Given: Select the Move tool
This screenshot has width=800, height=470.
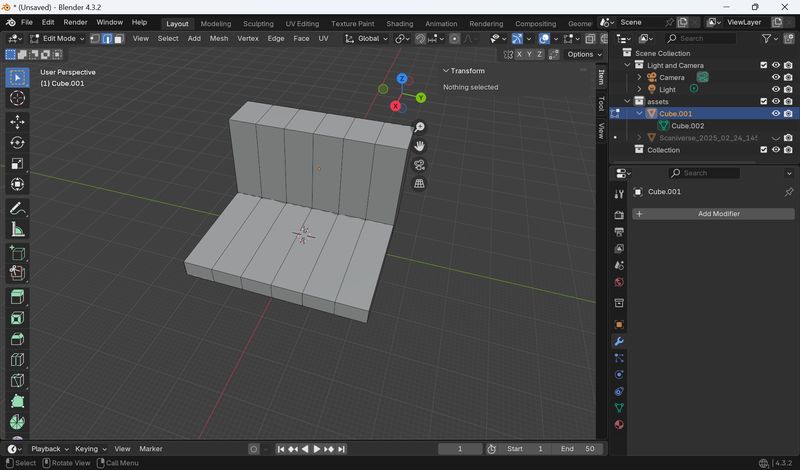Looking at the screenshot, I should pos(17,122).
